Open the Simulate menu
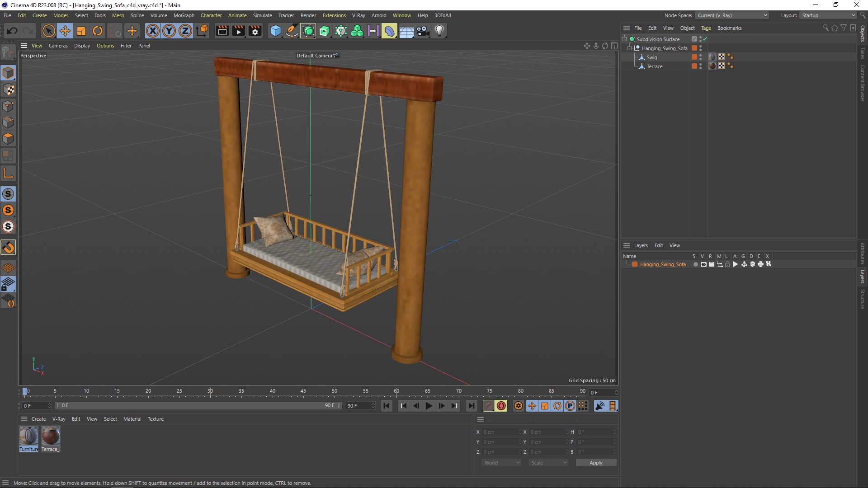 (262, 15)
